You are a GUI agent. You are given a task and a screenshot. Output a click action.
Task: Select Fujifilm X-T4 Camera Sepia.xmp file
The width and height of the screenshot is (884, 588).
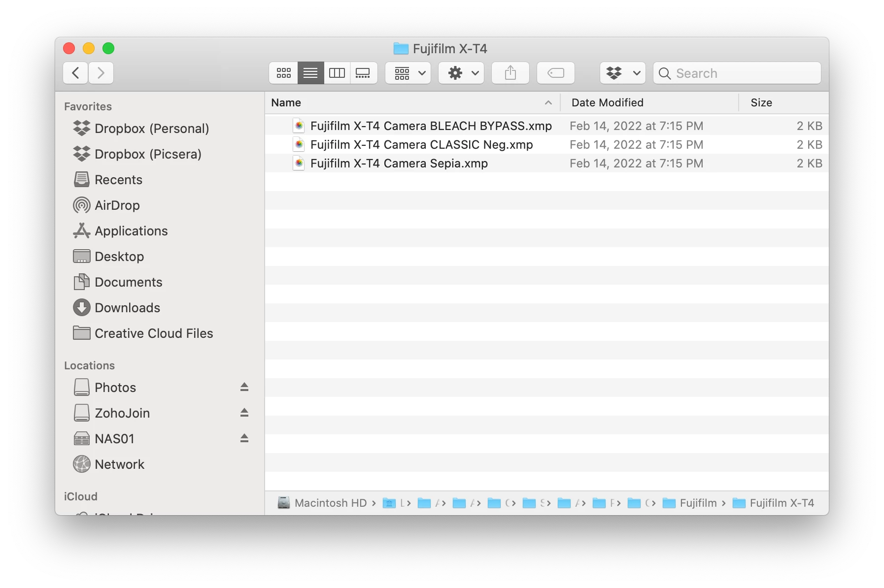(547, 163)
